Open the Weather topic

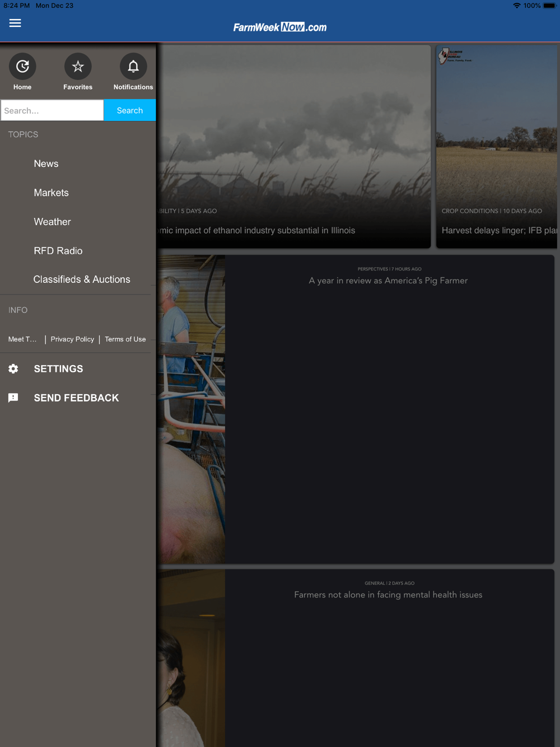[x=52, y=222]
